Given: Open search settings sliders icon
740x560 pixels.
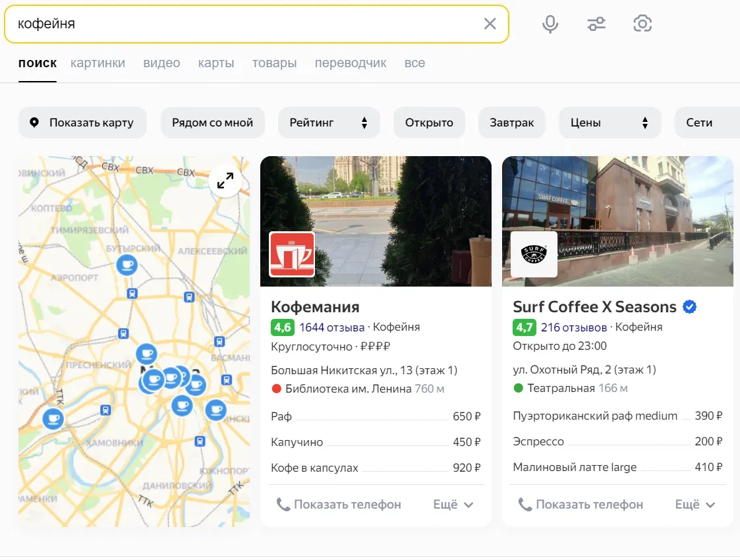Looking at the screenshot, I should (x=596, y=24).
